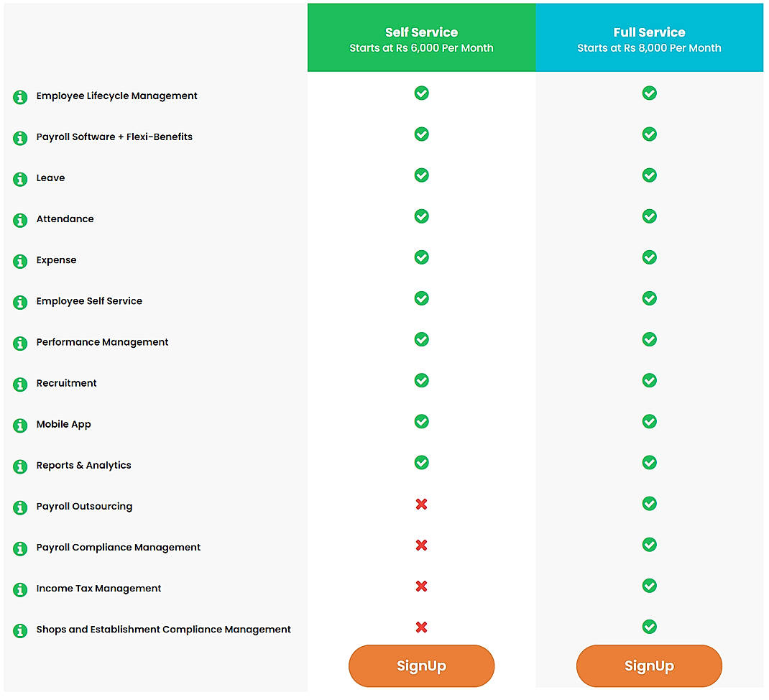Click the Leave feature info icon
The width and height of the screenshot is (769, 700).
click(x=19, y=179)
